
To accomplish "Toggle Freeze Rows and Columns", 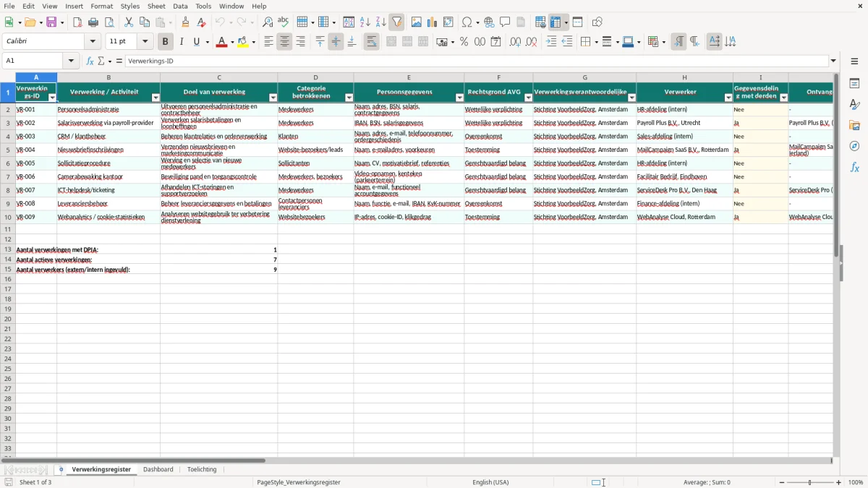I will [x=556, y=22].
